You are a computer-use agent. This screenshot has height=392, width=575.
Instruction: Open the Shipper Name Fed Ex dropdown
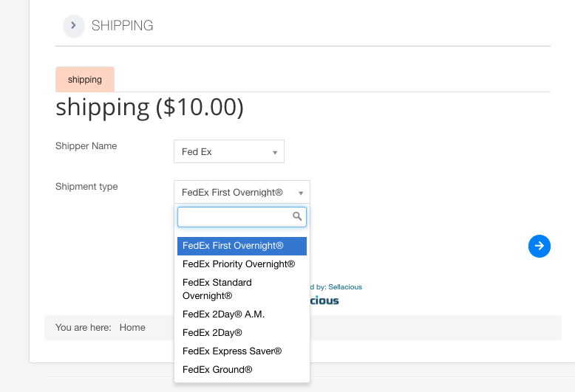[229, 151]
